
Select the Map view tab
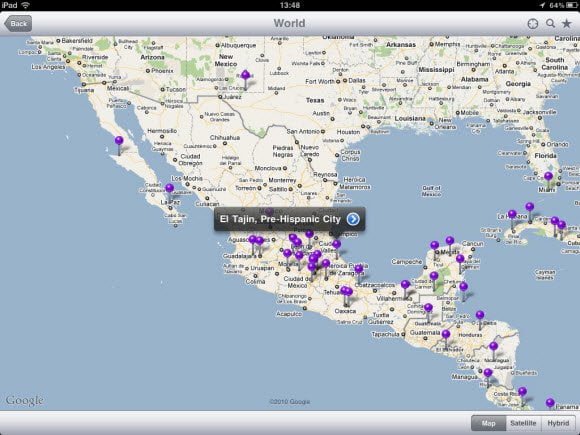coord(488,423)
